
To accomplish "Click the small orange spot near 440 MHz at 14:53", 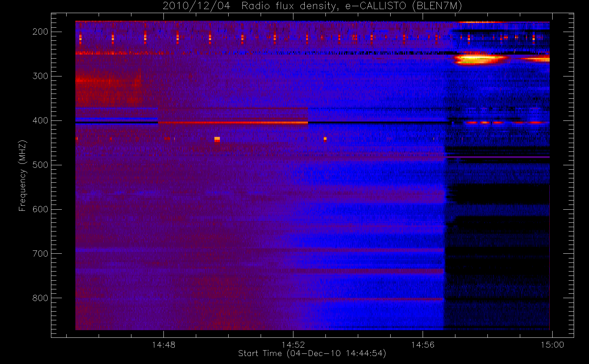I will click(325, 139).
